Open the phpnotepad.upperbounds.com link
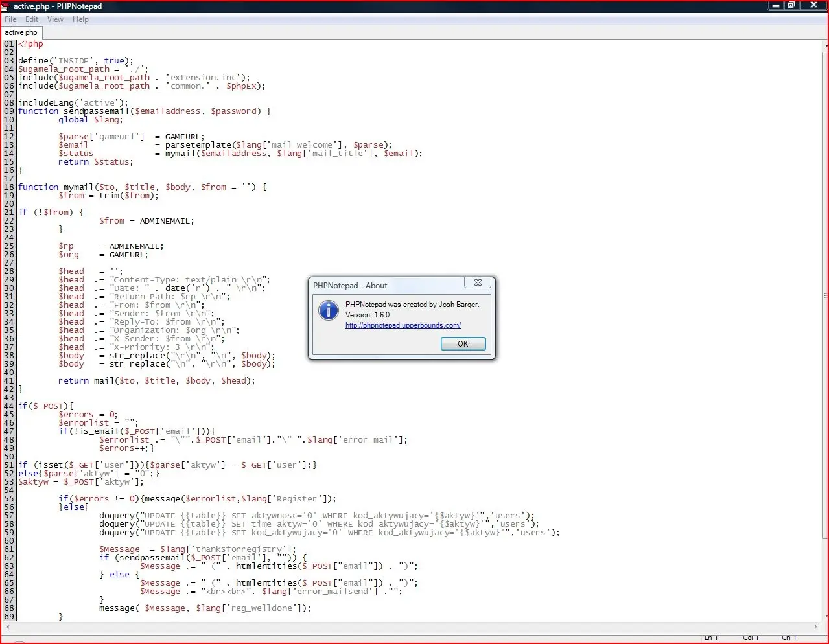This screenshot has height=644, width=829. [403, 325]
